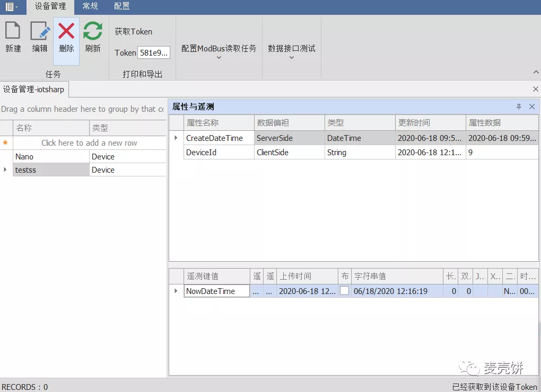Select the 设备管理-iotsharp document tab
541x392 pixels.
tap(34, 89)
